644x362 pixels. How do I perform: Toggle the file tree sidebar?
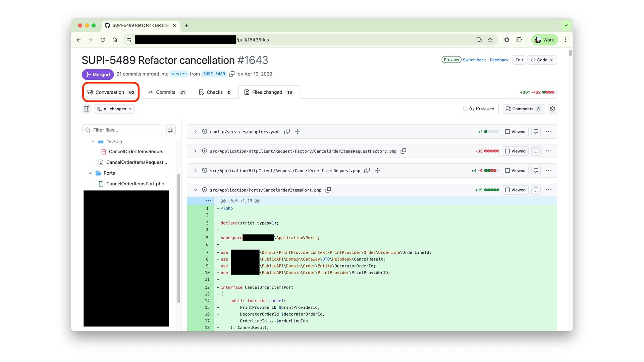point(87,109)
